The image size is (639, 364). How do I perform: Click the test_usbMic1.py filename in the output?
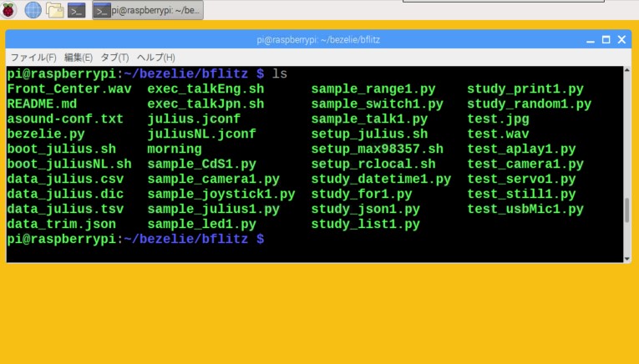click(525, 210)
